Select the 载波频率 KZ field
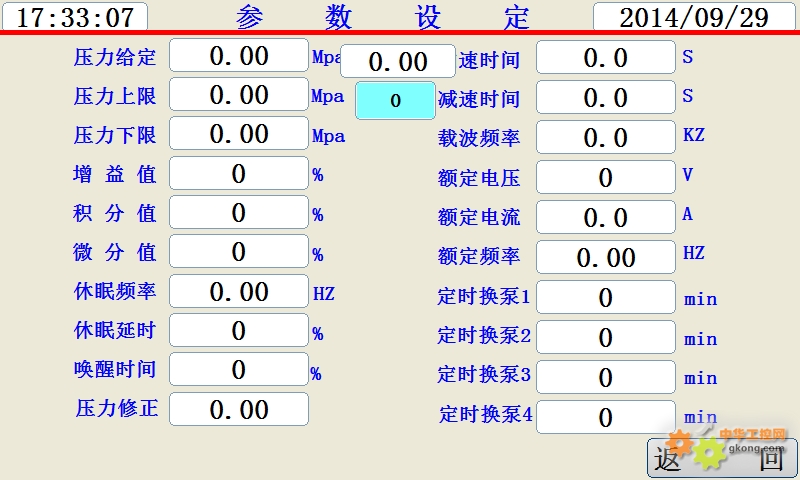The width and height of the screenshot is (800, 480). click(x=605, y=137)
